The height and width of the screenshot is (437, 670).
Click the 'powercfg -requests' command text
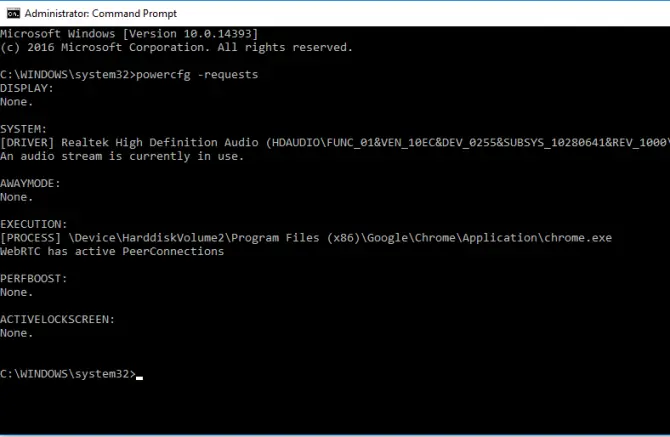(x=197, y=75)
